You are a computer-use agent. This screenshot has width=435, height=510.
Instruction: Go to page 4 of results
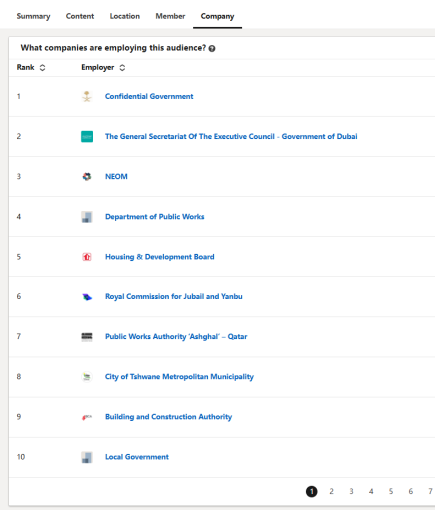pyautogui.click(x=371, y=491)
